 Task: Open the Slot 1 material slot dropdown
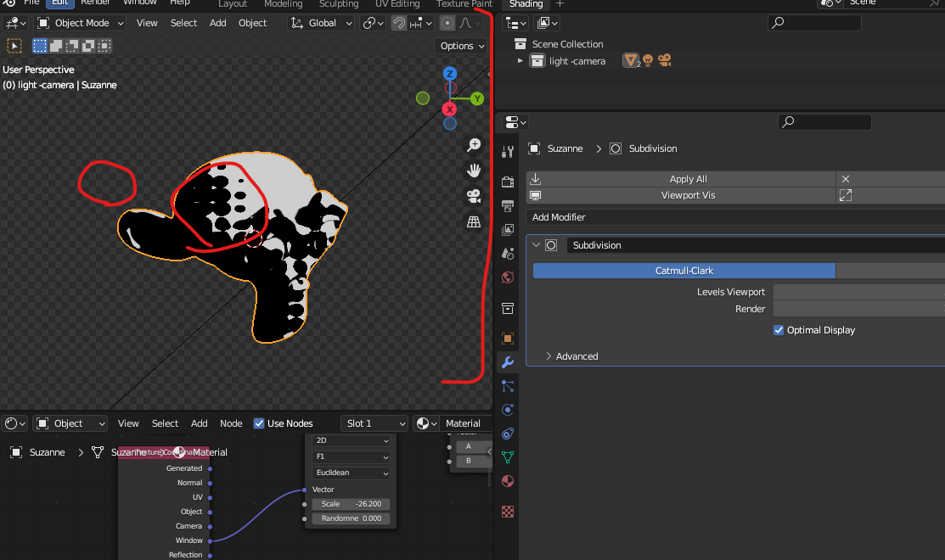[x=374, y=423]
